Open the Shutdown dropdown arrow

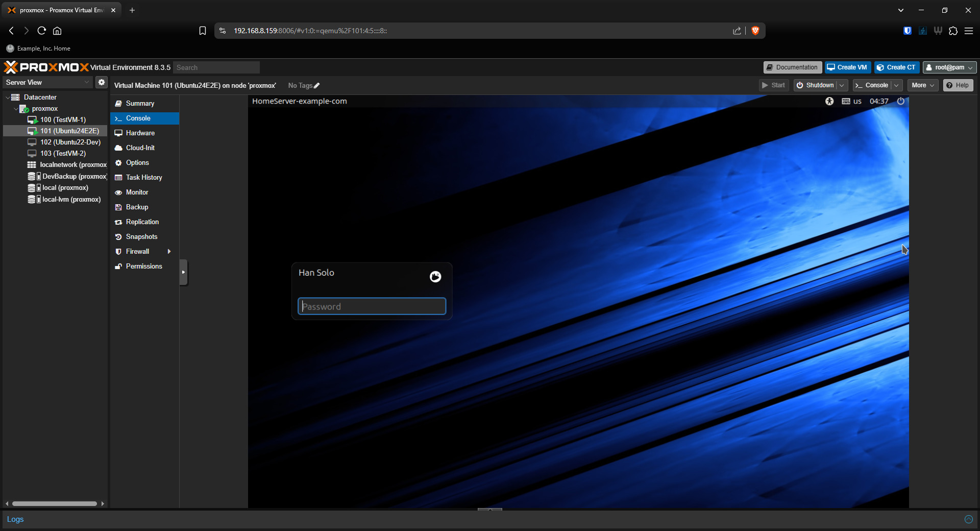coord(842,85)
